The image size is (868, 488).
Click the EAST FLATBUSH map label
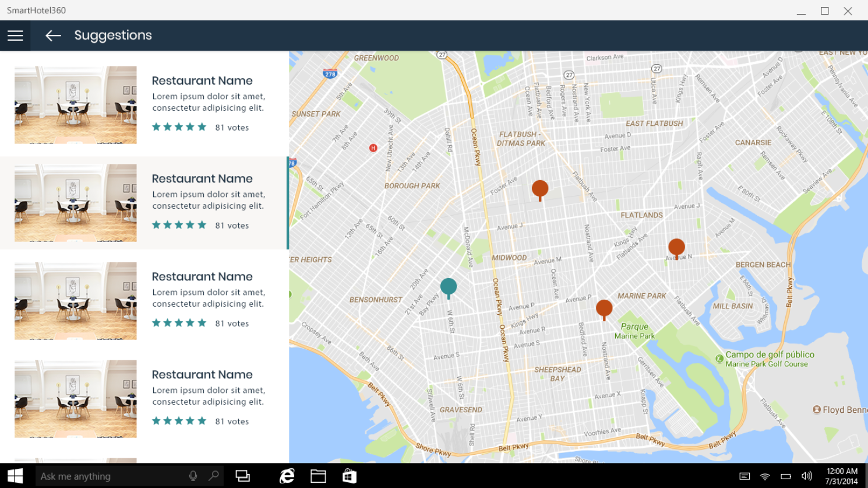654,124
